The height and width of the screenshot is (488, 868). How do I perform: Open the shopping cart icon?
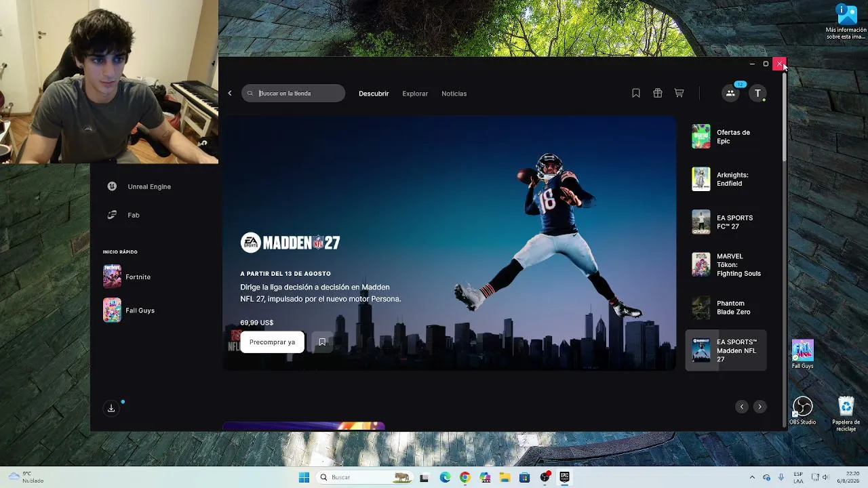pyautogui.click(x=679, y=94)
